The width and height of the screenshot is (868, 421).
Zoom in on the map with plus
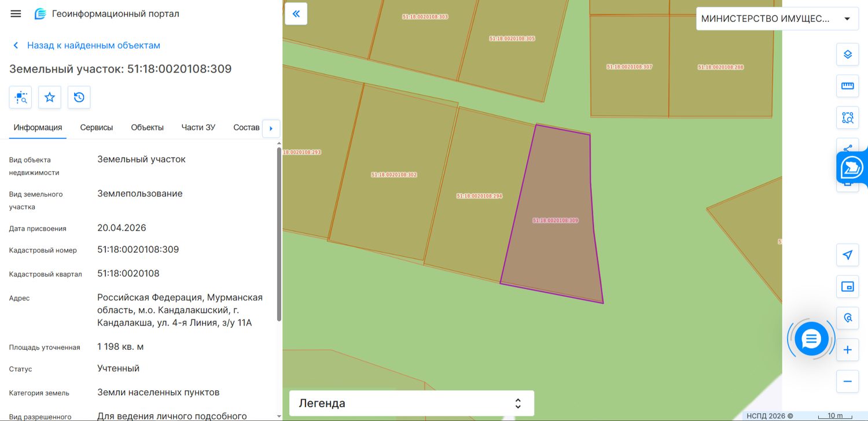[x=847, y=350]
